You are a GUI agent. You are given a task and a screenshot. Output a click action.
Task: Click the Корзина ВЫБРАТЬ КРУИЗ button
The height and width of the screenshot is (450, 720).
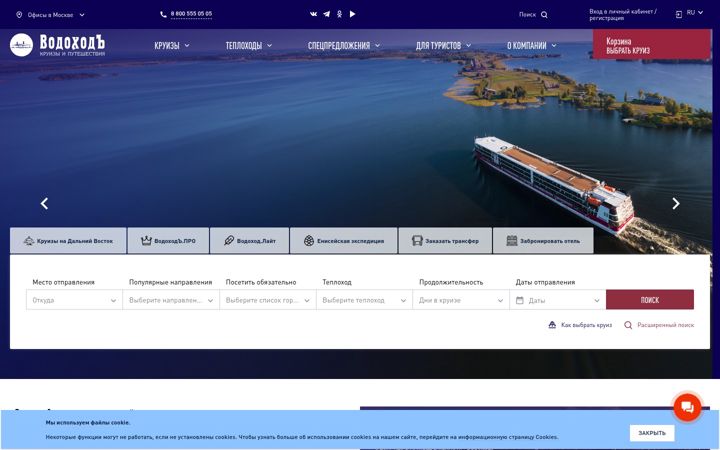(652, 45)
